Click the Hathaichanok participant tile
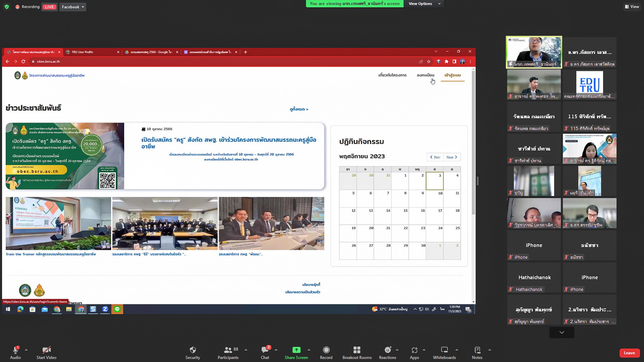644x362 pixels. pos(534,278)
